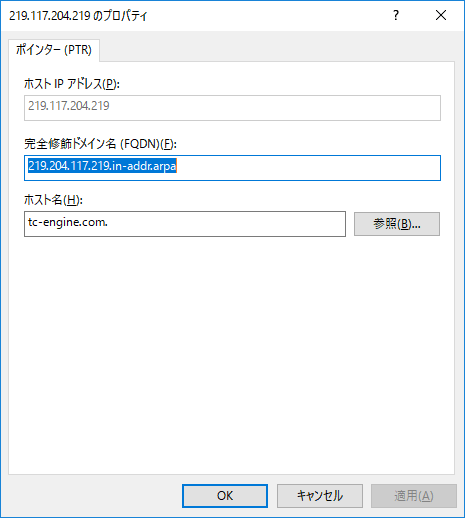Open the 参照(B)... browse dialog
The image size is (465, 518).
click(x=397, y=224)
